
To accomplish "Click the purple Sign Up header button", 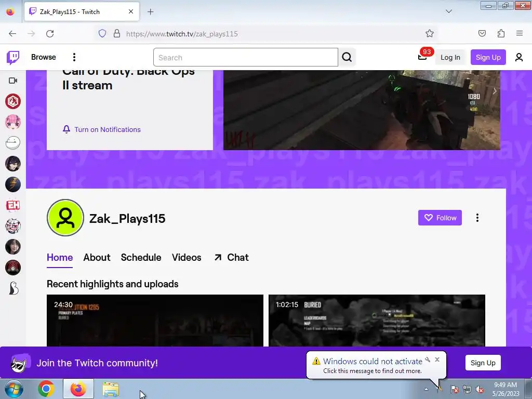I will pos(488,57).
